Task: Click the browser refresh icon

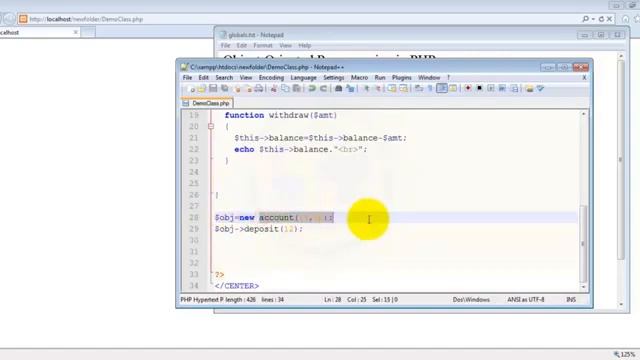Action: click(x=601, y=19)
